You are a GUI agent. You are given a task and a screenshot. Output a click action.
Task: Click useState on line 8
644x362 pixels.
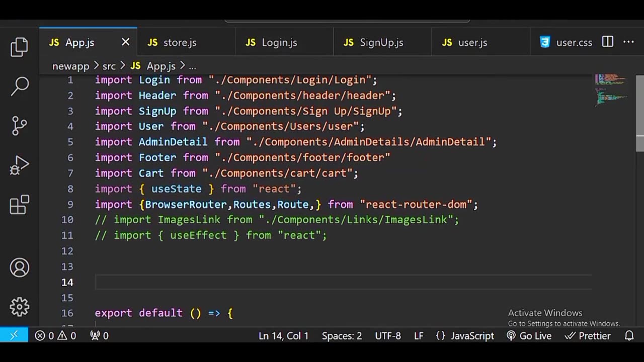pos(177,189)
